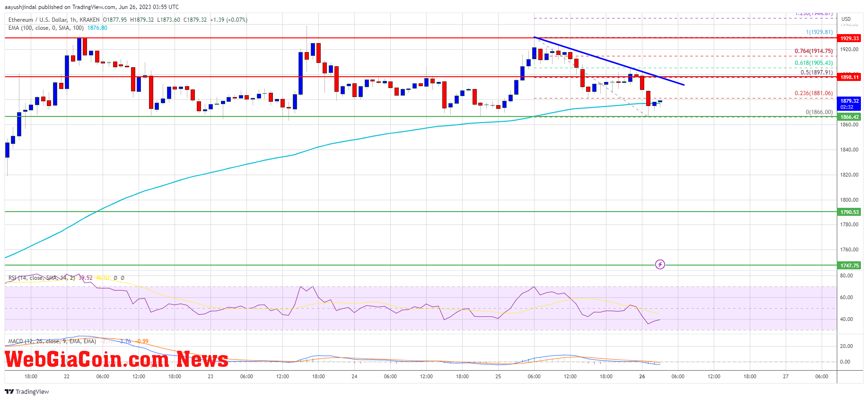Select the 0.5(1897.91) Fibonacci level label

[x=816, y=72]
